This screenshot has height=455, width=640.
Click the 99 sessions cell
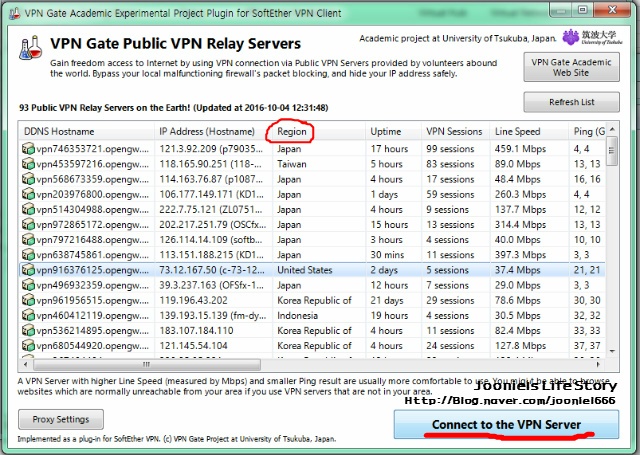pos(450,149)
